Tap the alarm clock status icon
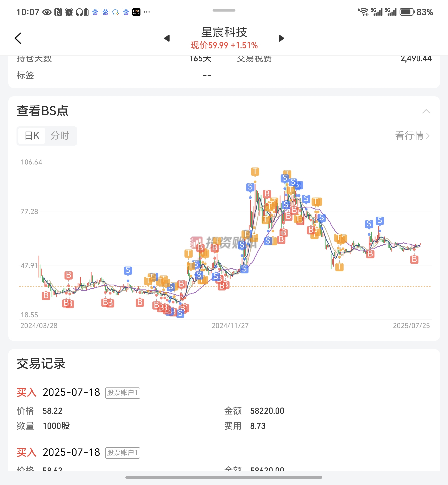Viewport: 448px width, 485px height. [69, 12]
